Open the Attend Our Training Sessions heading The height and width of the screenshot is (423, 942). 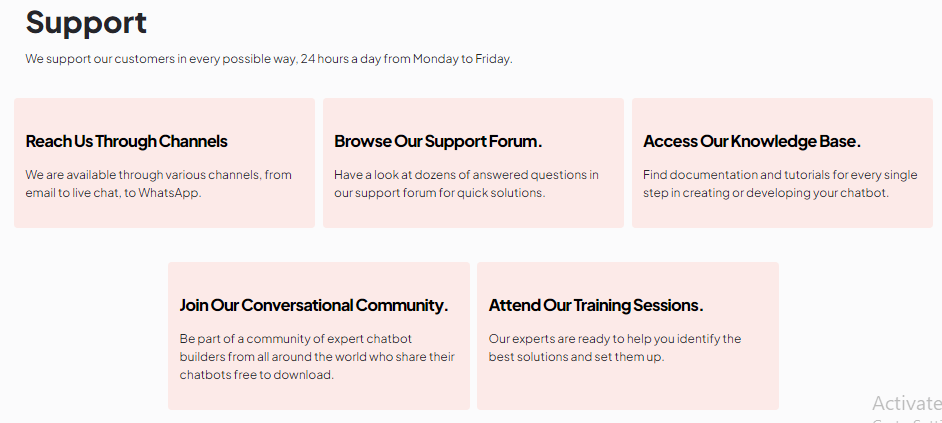pos(596,305)
